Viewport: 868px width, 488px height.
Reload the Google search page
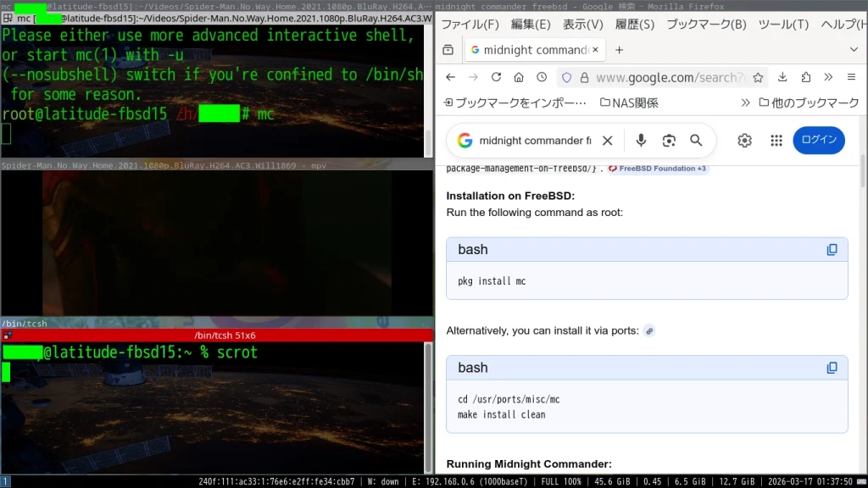[x=496, y=77]
